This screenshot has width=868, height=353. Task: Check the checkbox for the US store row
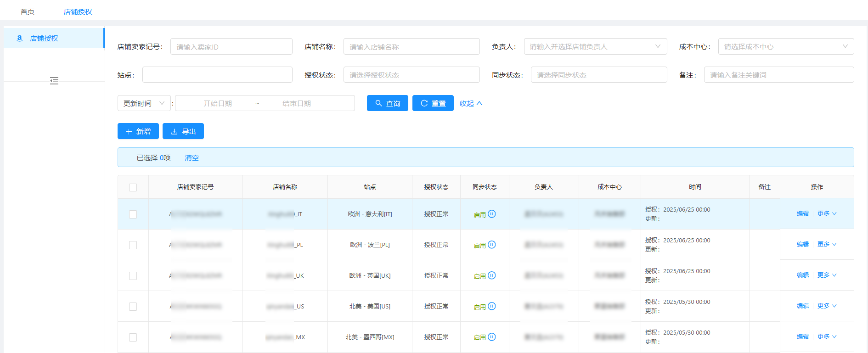tap(133, 307)
